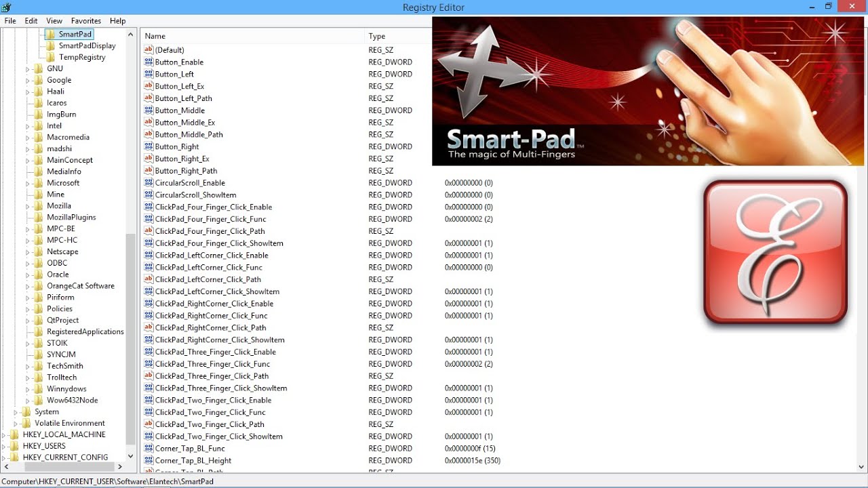
Task: Click the DWORD icon beside ClickPad_Two_Finger_Click_Func
Action: [149, 412]
